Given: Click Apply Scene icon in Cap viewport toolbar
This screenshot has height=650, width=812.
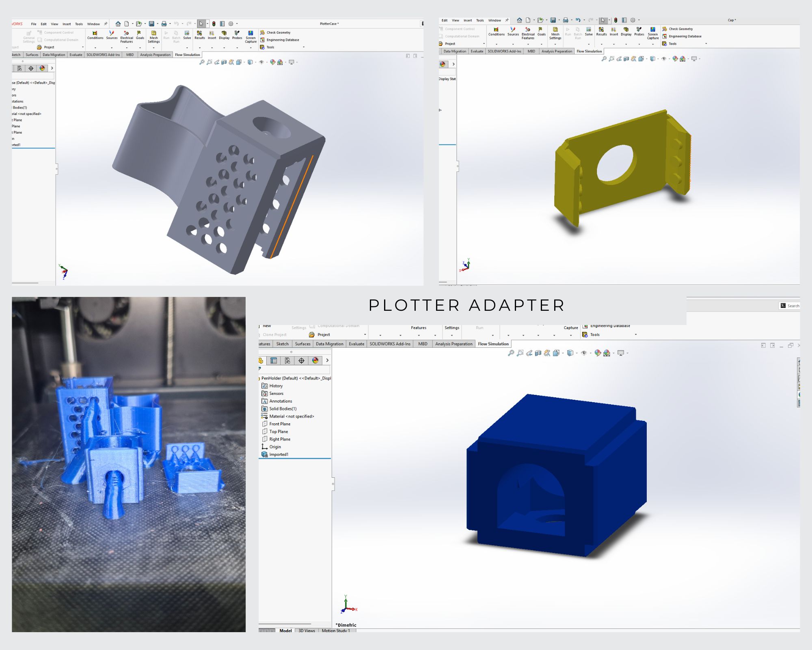Looking at the screenshot, I should (682, 59).
